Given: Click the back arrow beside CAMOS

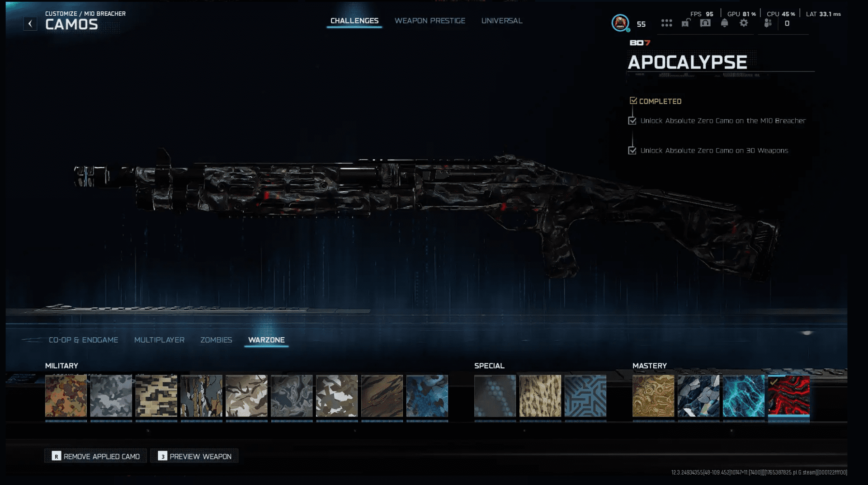Looking at the screenshot, I should click(30, 24).
